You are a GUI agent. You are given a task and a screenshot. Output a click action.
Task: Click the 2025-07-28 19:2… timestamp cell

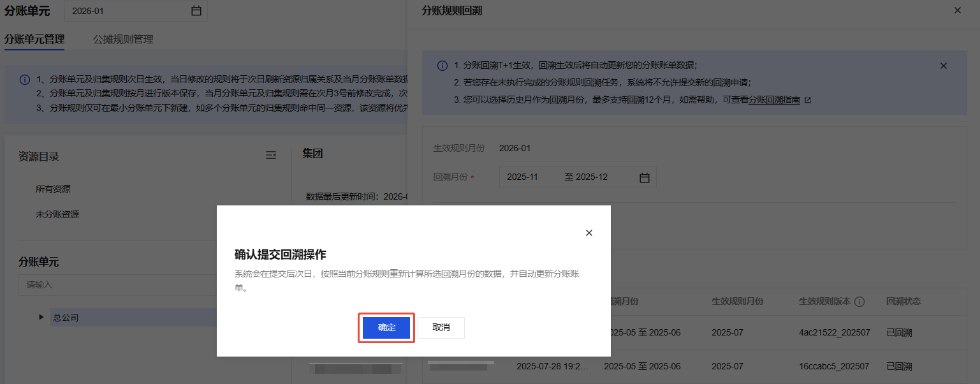(x=553, y=367)
